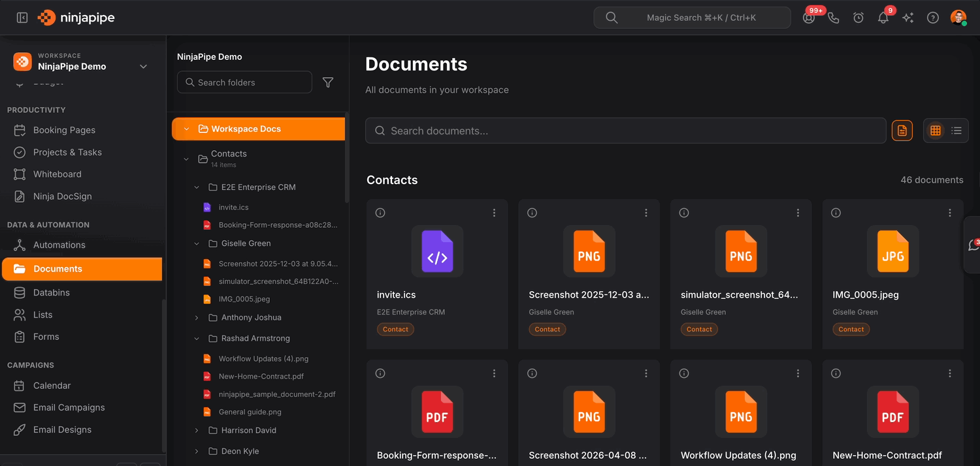Switch to grid view
Viewport: 980px width, 466px height.
[x=936, y=131]
